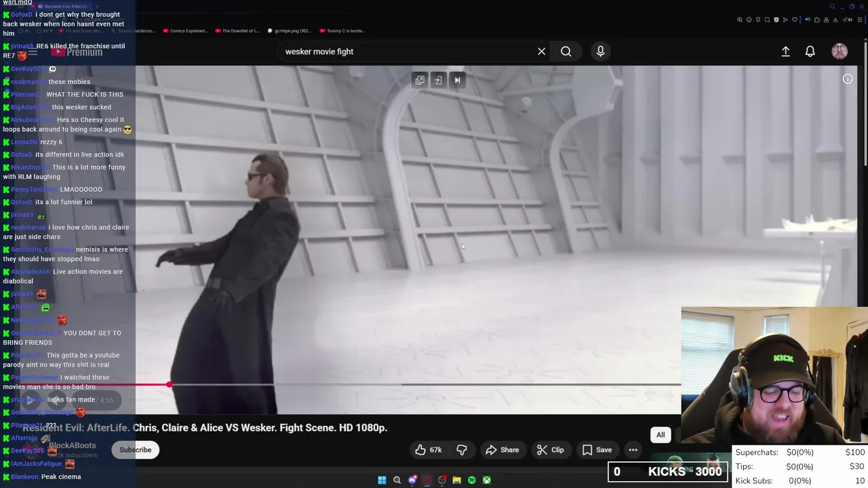Open the Windows Start menu

(x=382, y=481)
